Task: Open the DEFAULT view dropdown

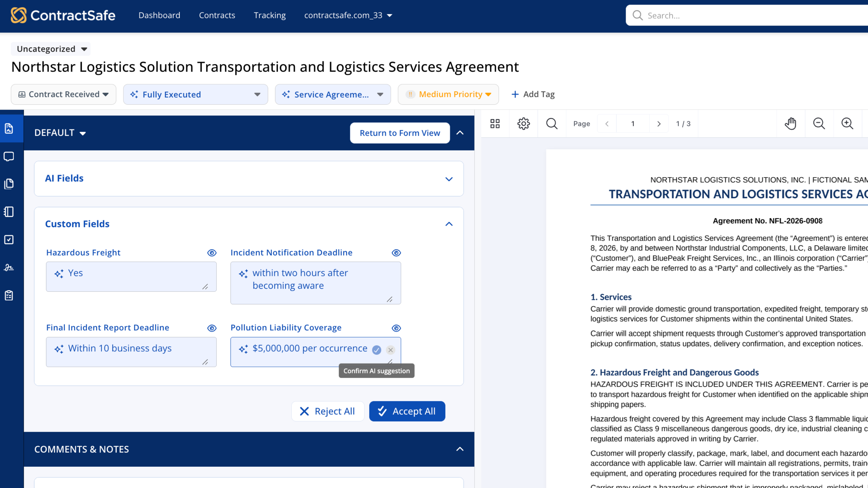Action: [x=60, y=133]
